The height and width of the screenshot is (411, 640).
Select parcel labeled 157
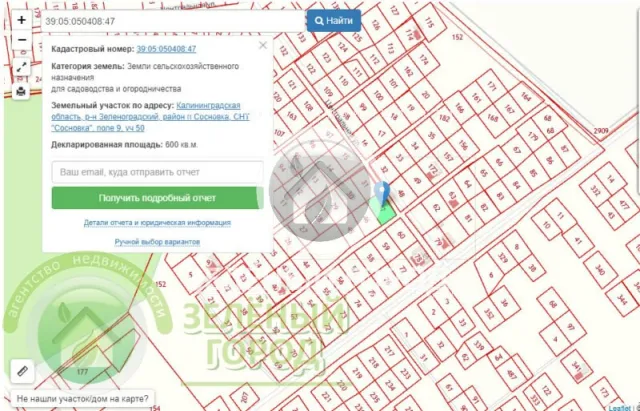pos(448,157)
